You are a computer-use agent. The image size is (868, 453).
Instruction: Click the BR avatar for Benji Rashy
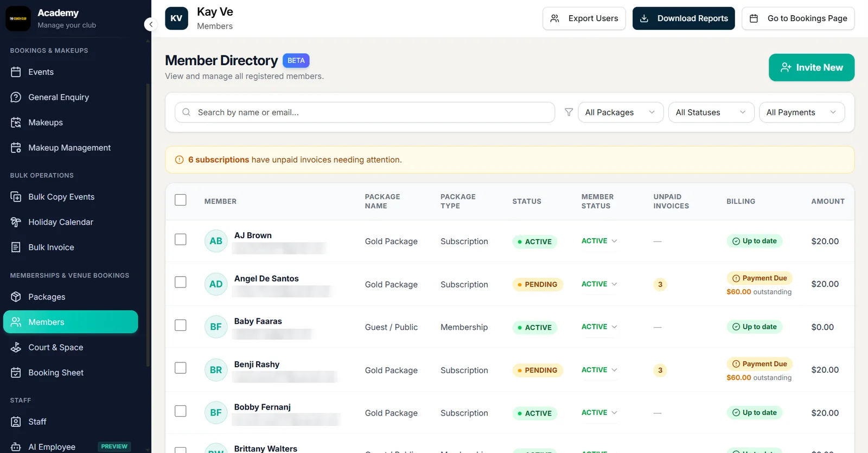pos(216,370)
